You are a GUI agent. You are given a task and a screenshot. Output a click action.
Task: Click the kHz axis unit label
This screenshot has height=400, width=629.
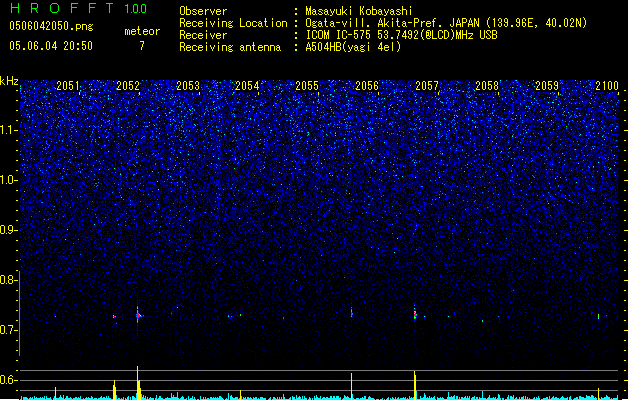[9, 81]
